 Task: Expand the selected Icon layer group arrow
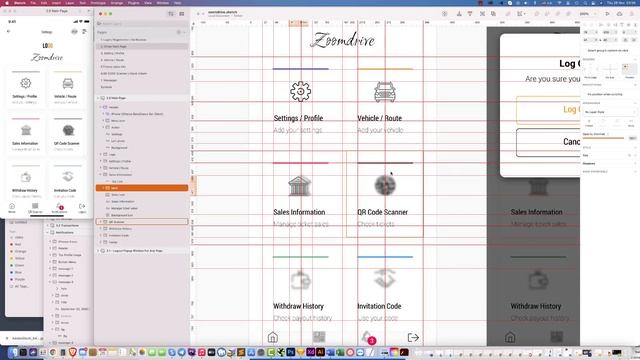click(103, 188)
